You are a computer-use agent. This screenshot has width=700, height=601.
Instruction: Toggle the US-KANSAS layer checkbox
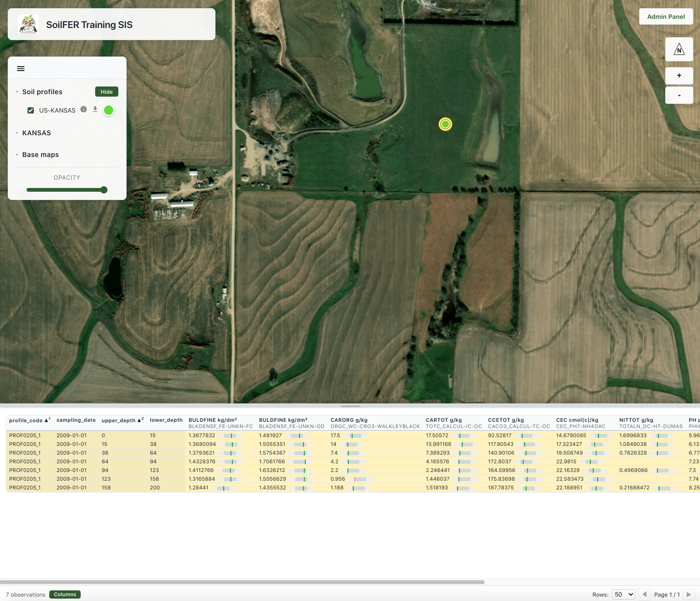(x=31, y=110)
